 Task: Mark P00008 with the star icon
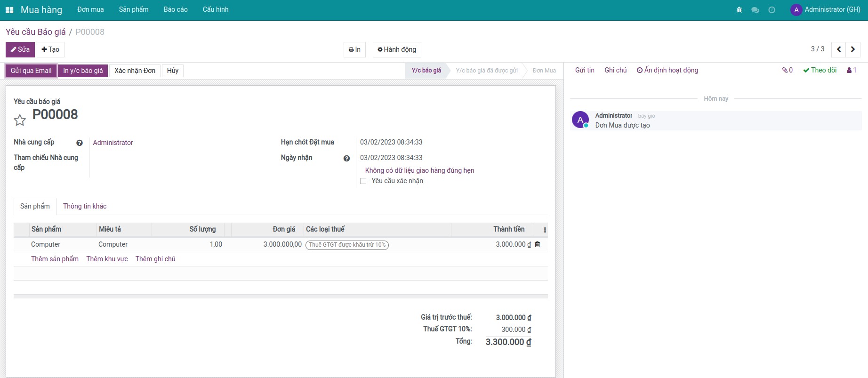(x=20, y=121)
